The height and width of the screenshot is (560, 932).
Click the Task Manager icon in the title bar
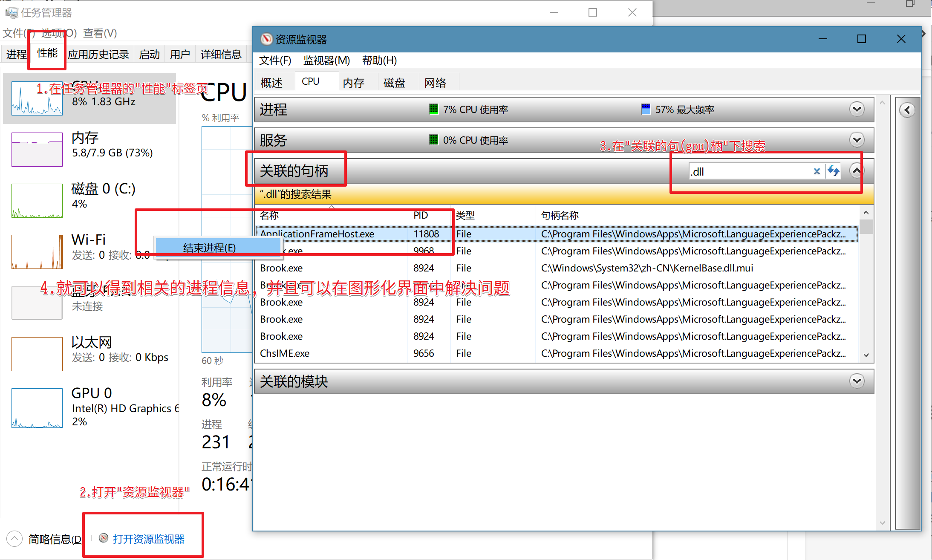click(x=12, y=12)
